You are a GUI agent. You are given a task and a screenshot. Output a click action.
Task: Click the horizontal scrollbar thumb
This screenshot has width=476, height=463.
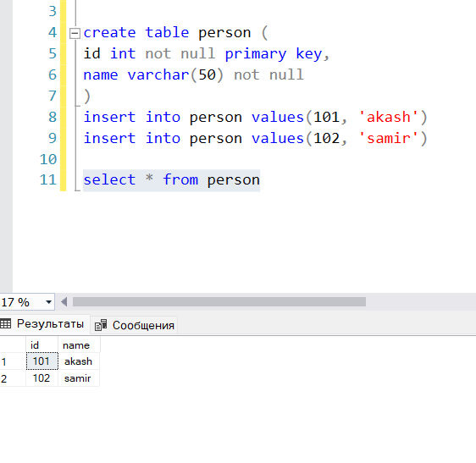click(x=219, y=302)
